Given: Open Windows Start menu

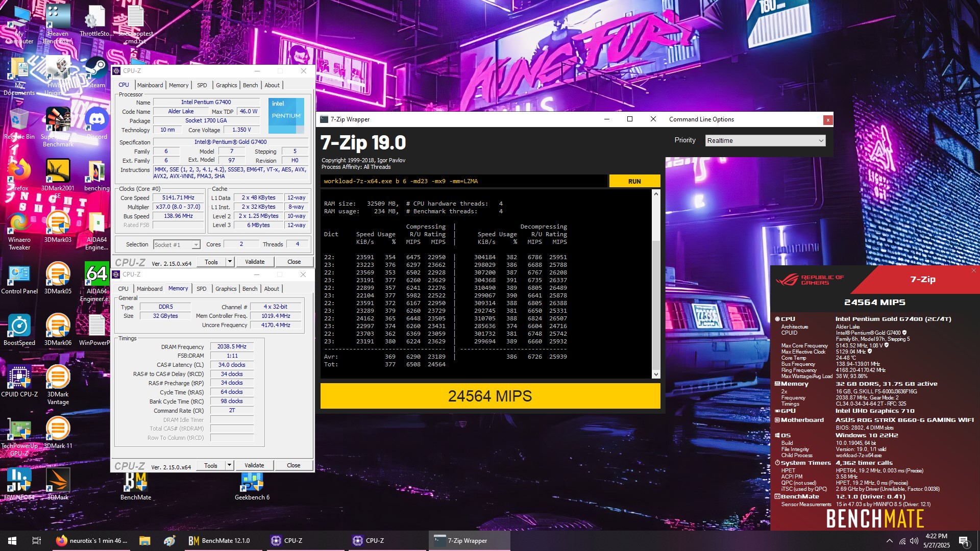Looking at the screenshot, I should [12, 541].
